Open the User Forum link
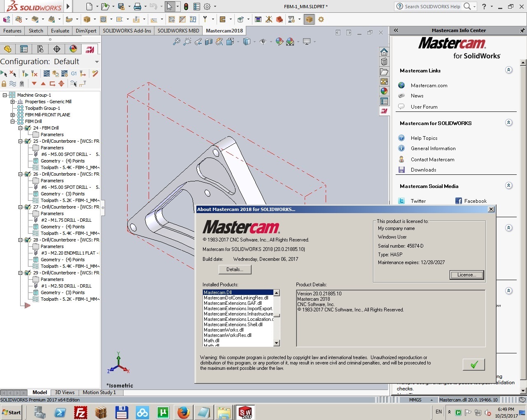 424,107
